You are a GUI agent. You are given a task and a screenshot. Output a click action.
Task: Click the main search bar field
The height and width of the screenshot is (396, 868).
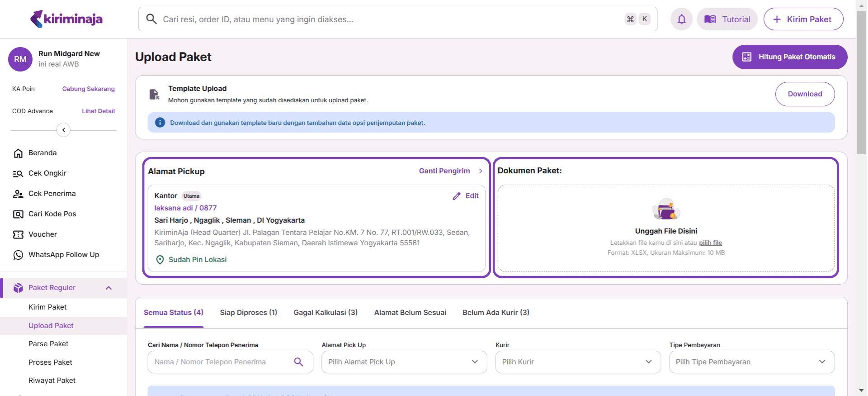(389, 19)
